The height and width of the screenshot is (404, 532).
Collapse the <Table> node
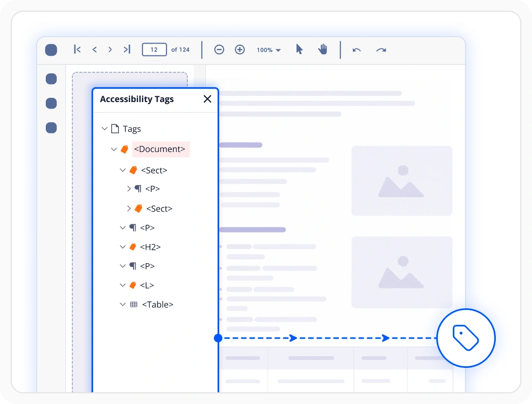point(123,305)
